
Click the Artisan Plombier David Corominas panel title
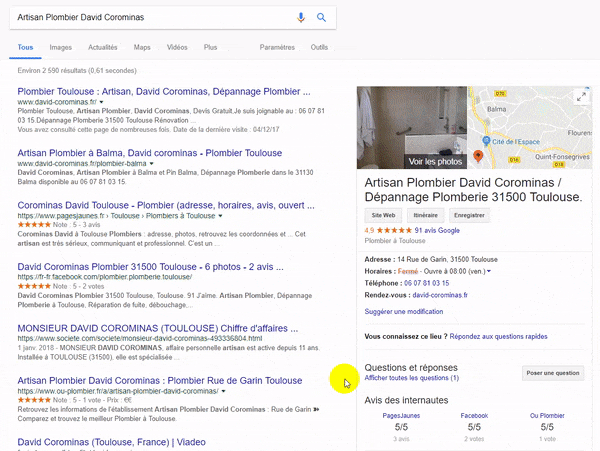473,190
